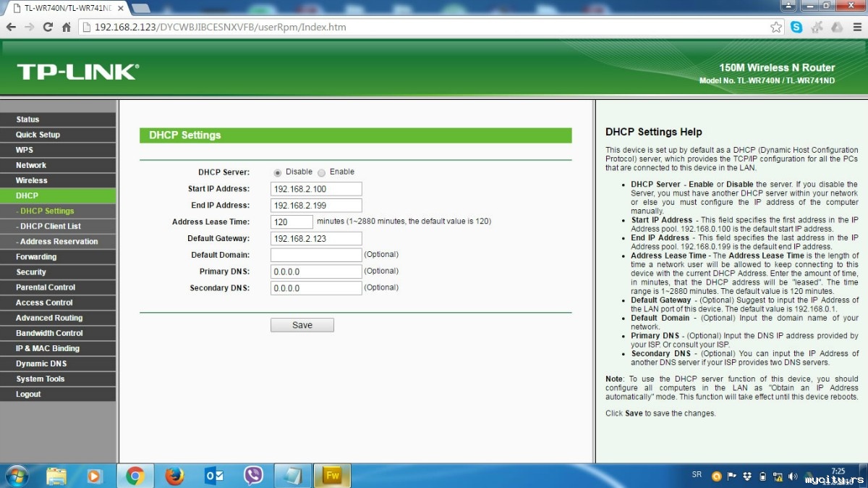This screenshot has width=868, height=488.
Task: Open Bandwidth Control menu
Action: [58, 333]
